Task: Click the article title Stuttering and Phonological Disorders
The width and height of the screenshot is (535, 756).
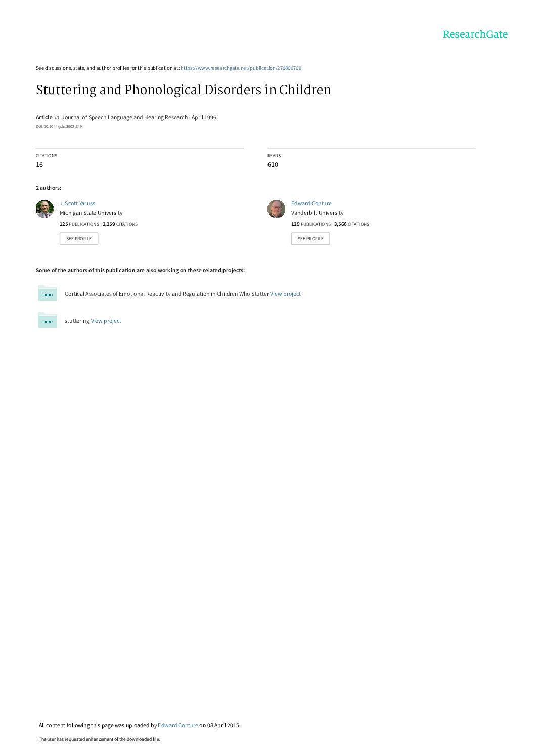Action: [x=184, y=90]
